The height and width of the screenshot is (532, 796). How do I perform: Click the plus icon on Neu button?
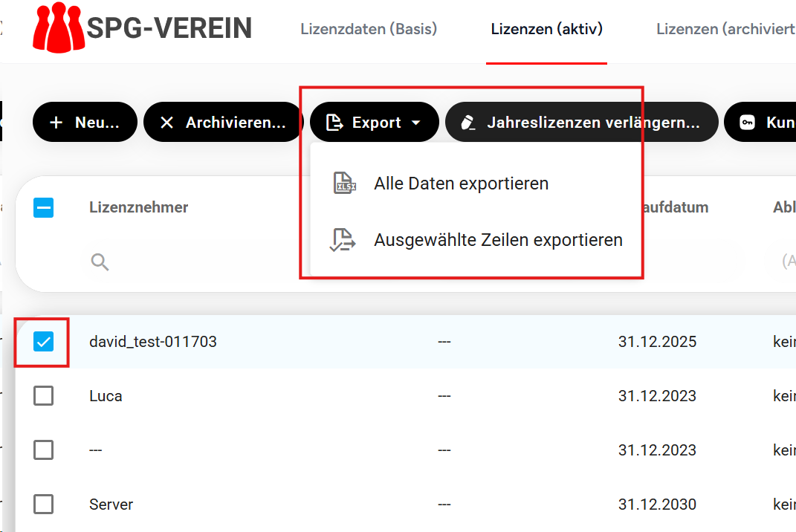(x=56, y=123)
